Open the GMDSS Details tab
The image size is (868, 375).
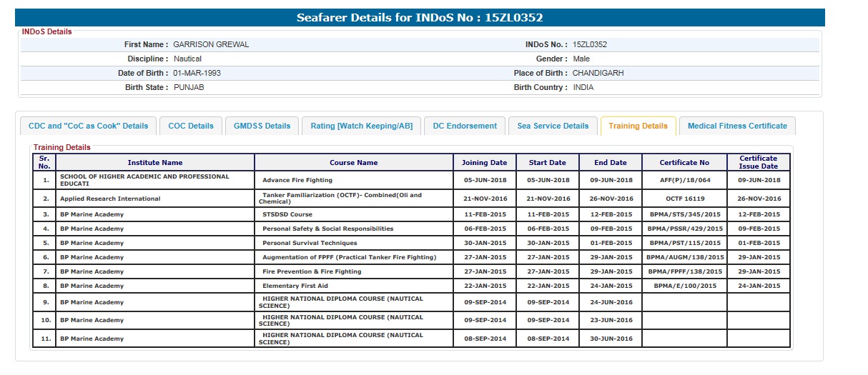coord(262,126)
